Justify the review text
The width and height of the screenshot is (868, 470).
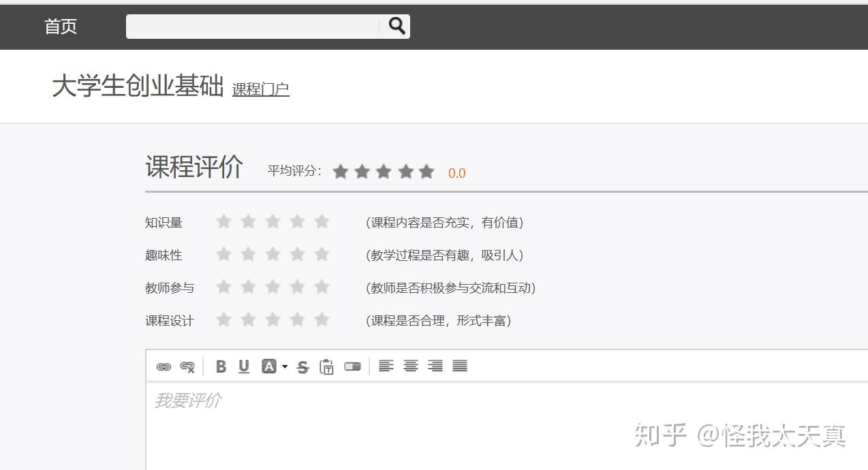pyautogui.click(x=460, y=366)
